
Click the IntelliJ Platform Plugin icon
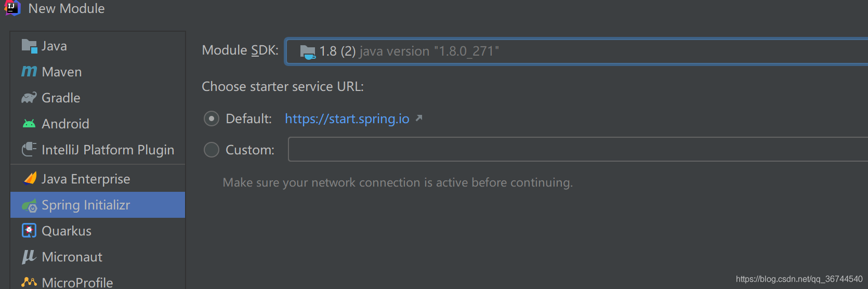pyautogui.click(x=29, y=150)
